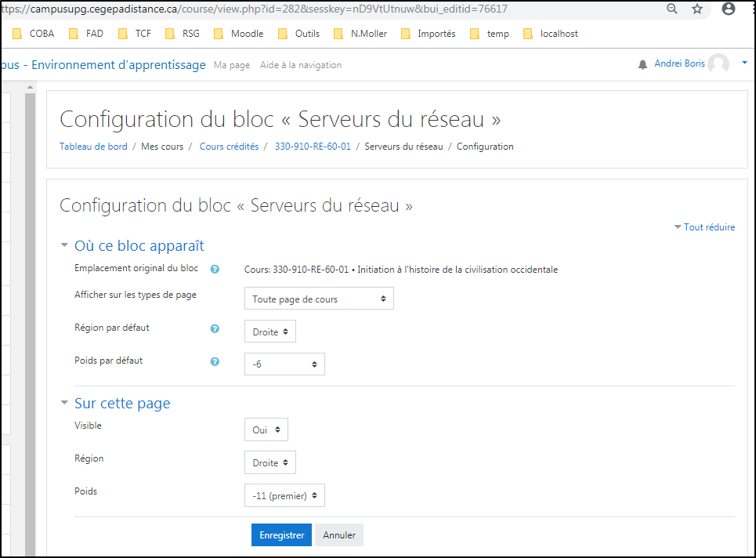
Task: Change the Visible dropdown set to Oui
Action: [x=266, y=430]
